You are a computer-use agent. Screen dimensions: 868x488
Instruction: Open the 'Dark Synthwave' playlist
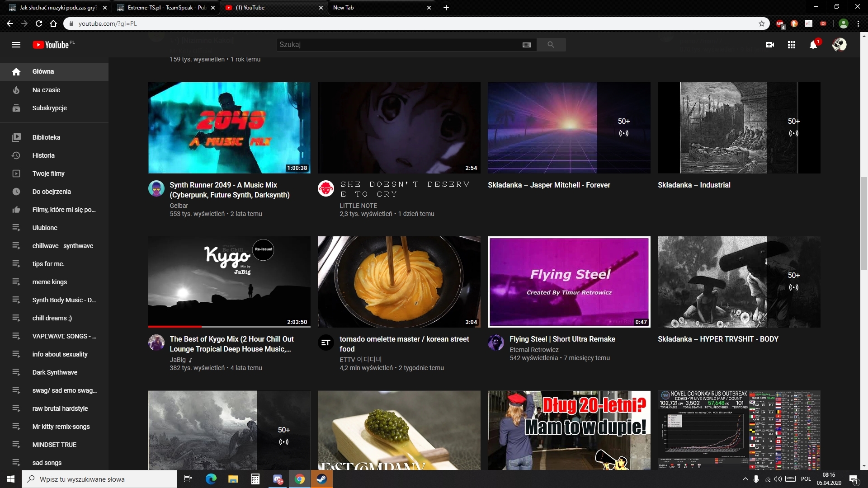pyautogui.click(x=54, y=372)
